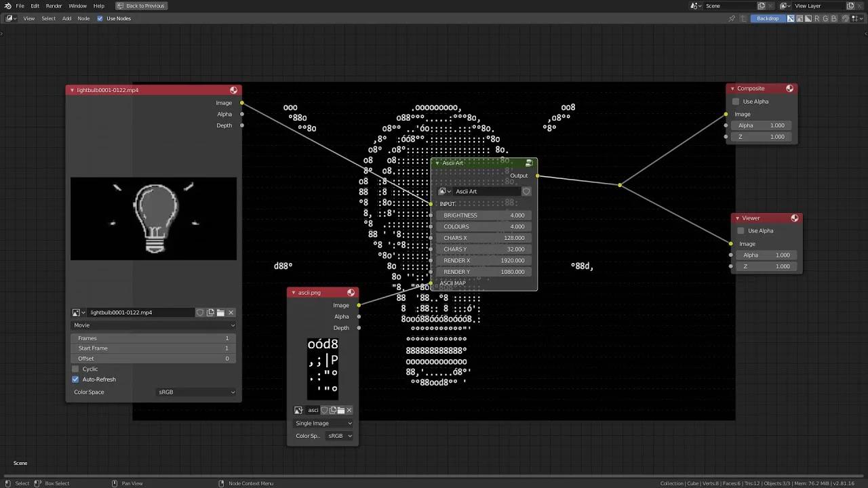The height and width of the screenshot is (488, 868).
Task: Open the Color Space sRGB dropdown for movie
Action: click(x=196, y=392)
